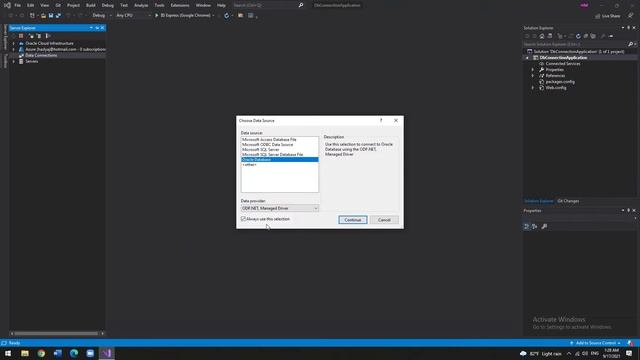640x360 pixels.
Task: Select Oracle Database data source
Action: [x=280, y=160]
